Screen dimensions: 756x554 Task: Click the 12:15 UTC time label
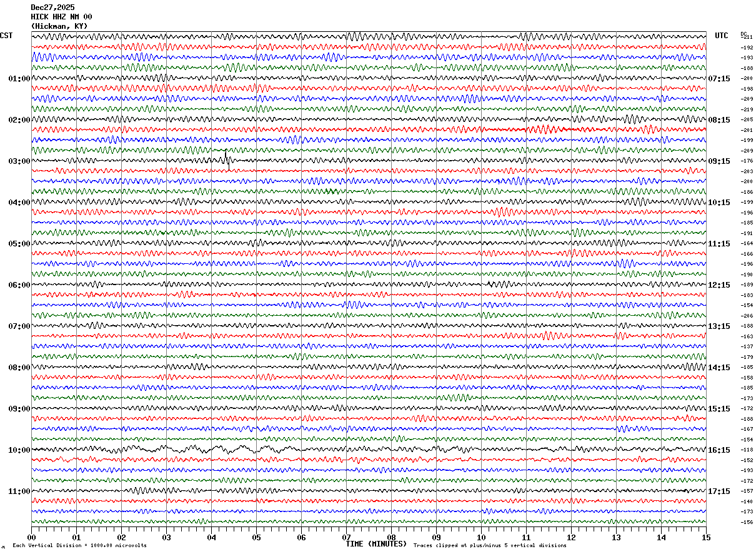[x=719, y=285]
